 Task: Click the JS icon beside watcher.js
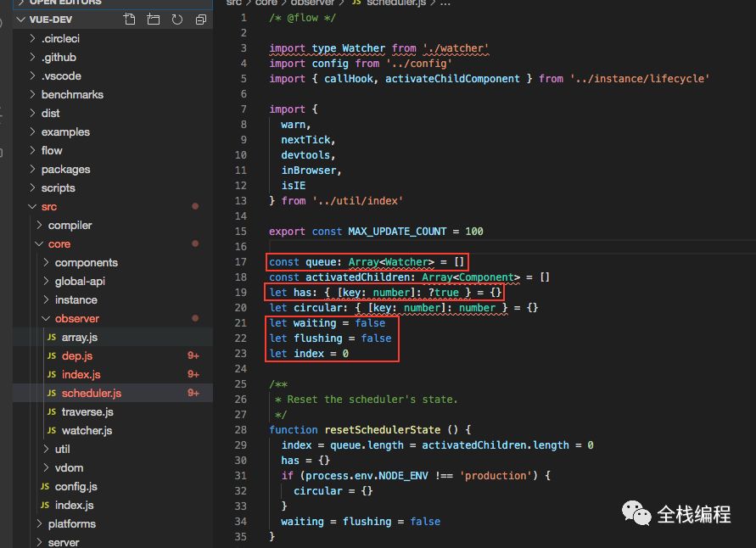52,430
